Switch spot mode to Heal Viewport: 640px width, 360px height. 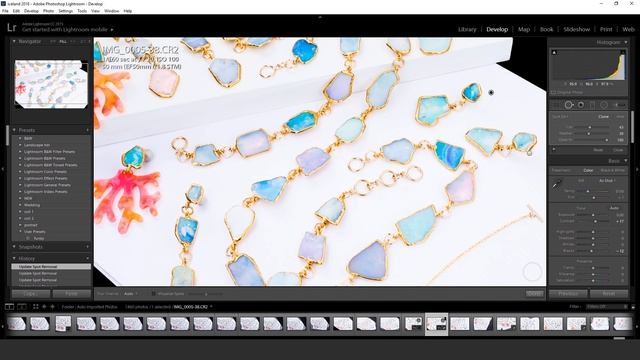pos(620,117)
